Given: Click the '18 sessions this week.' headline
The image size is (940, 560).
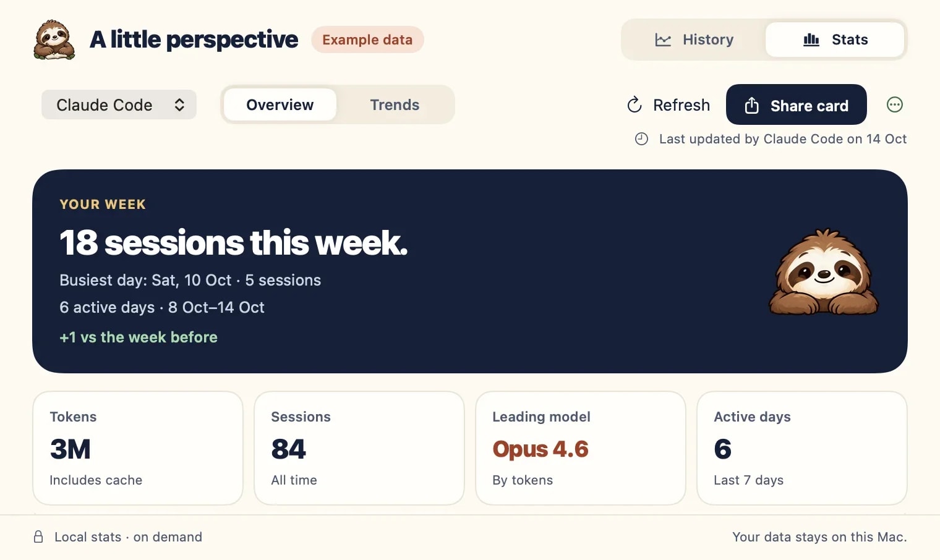Looking at the screenshot, I should [234, 242].
